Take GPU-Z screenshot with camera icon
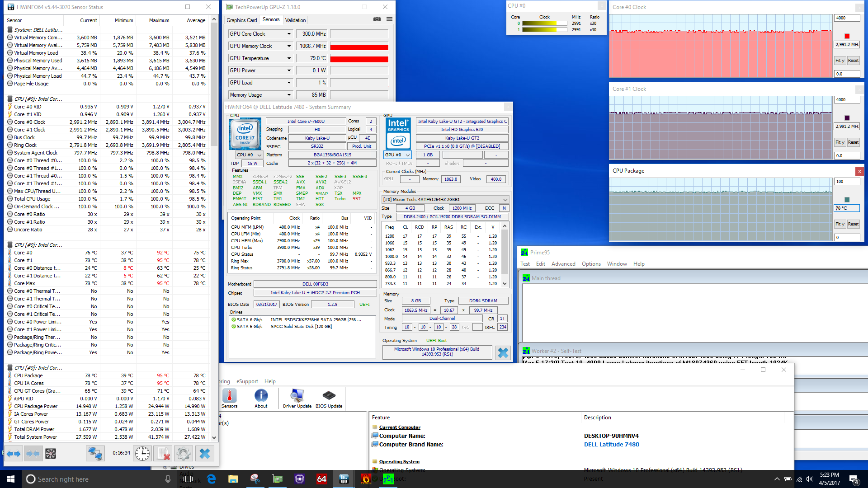Screen dimensions: 868x488 point(377,19)
